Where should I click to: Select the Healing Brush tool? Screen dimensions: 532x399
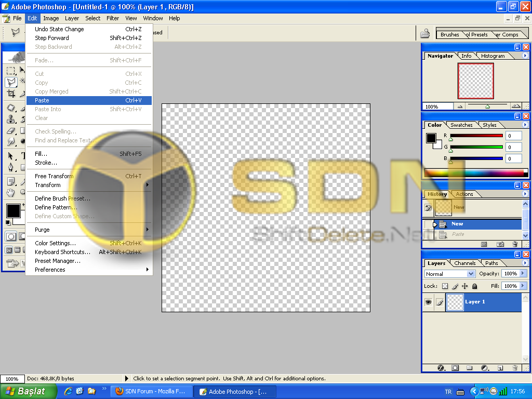[11, 108]
